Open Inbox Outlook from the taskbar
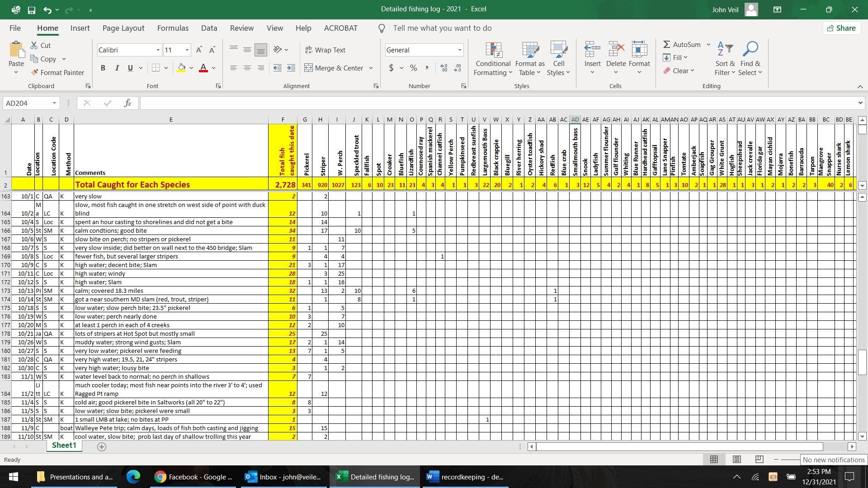 284,477
